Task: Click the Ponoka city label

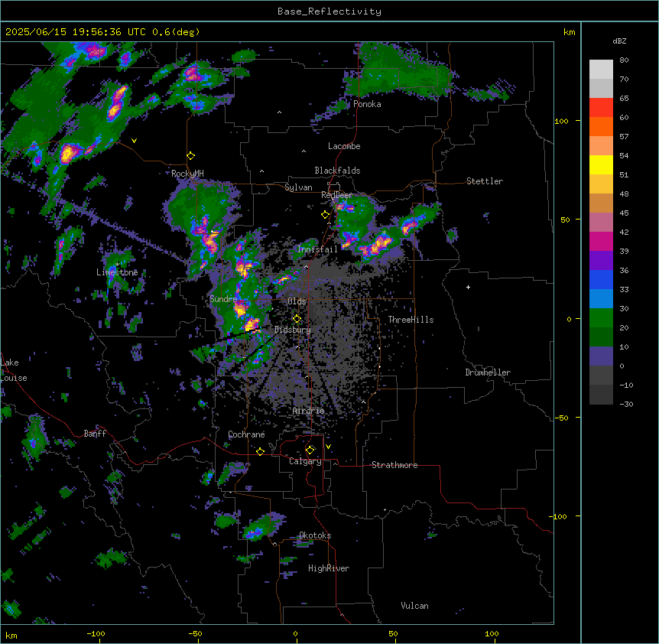Action: 367,104
